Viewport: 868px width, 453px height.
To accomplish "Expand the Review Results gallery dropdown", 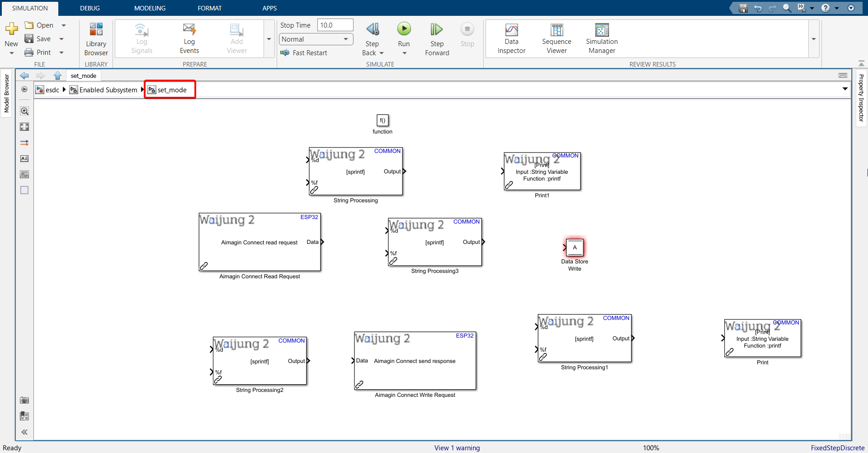I will click(x=814, y=39).
